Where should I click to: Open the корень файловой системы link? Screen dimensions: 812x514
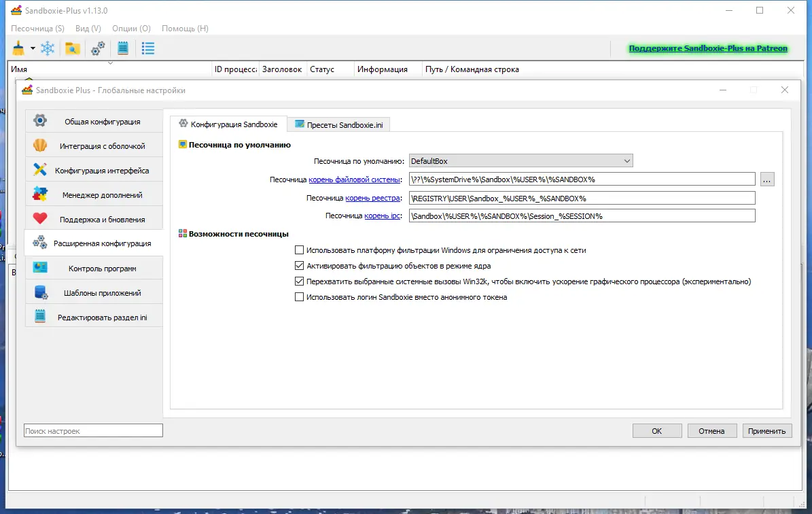coord(354,179)
